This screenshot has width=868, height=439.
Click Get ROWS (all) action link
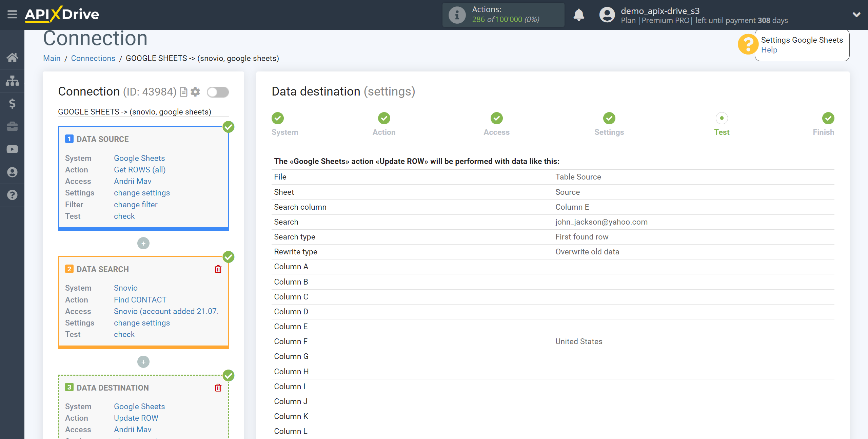click(140, 170)
